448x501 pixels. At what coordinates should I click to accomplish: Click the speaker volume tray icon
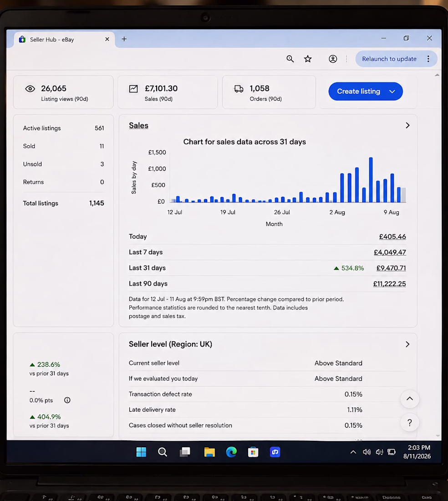pyautogui.click(x=367, y=452)
